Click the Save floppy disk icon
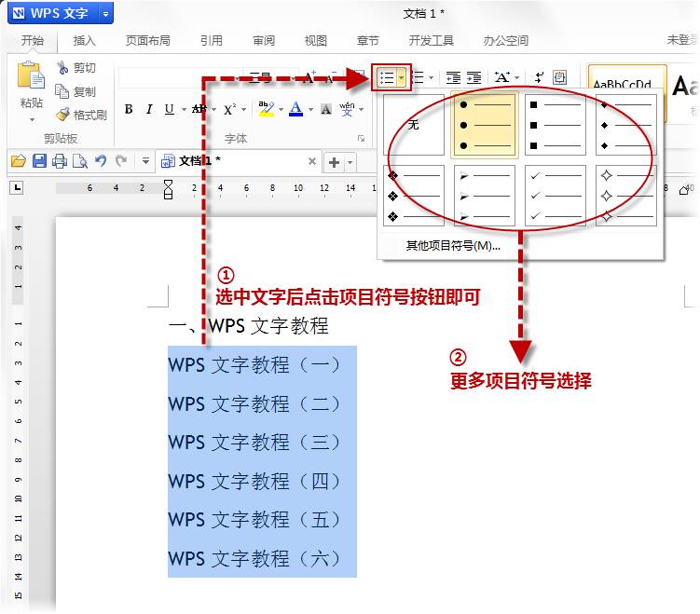 pyautogui.click(x=39, y=161)
